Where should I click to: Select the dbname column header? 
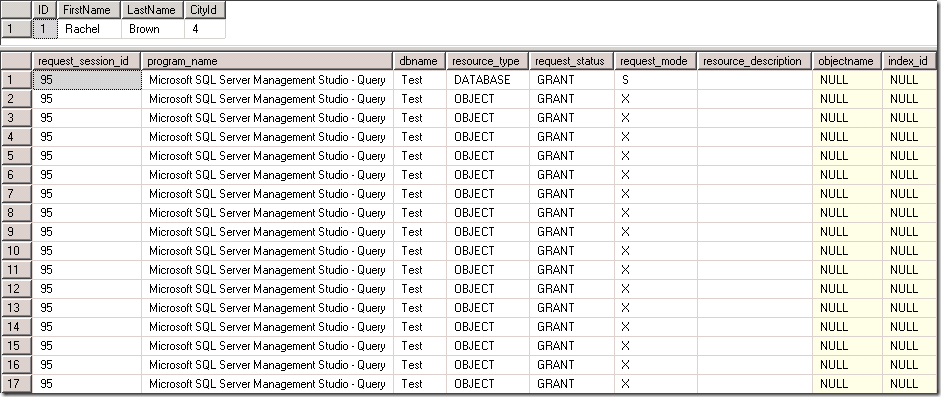(419, 61)
